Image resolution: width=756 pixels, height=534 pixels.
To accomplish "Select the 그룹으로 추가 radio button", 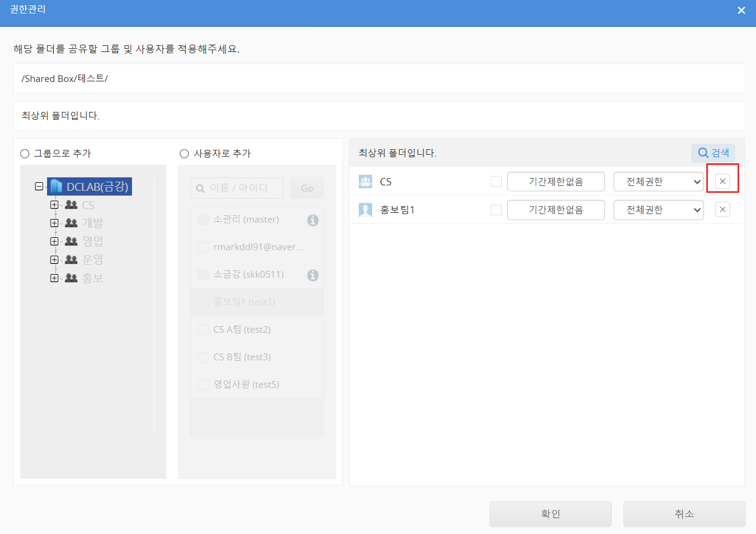I will 25,154.
